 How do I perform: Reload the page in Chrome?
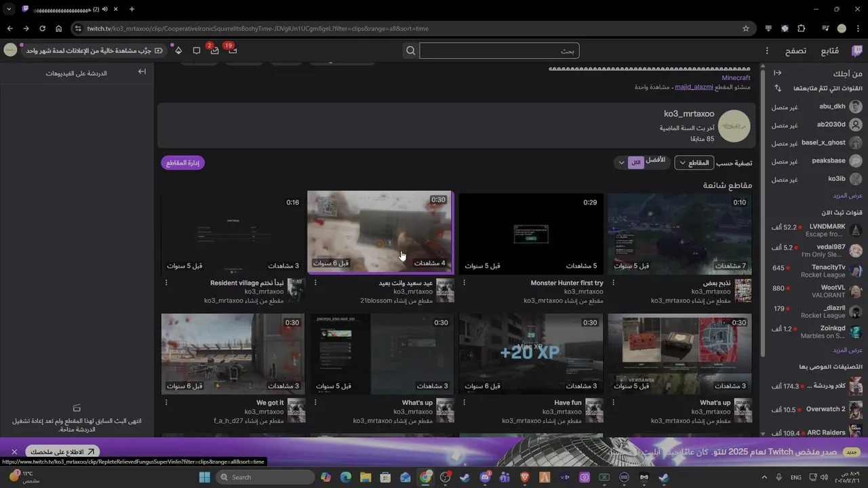pyautogui.click(x=42, y=28)
